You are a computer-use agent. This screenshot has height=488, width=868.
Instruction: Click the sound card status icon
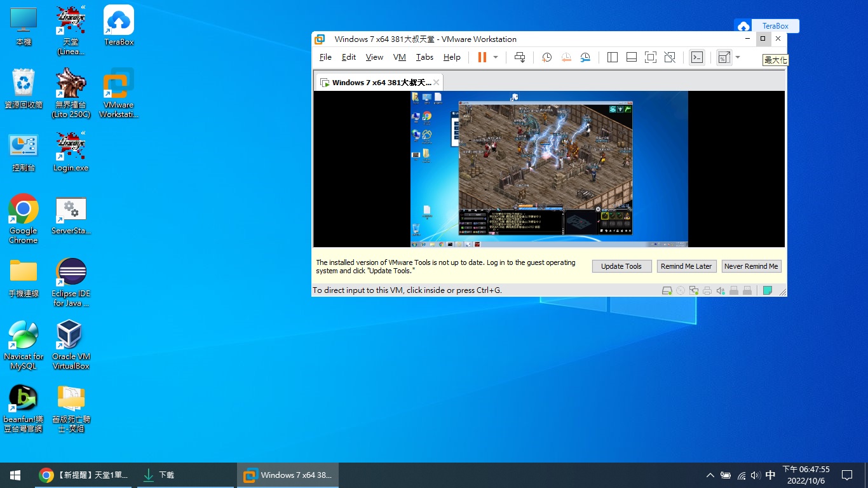[721, 290]
